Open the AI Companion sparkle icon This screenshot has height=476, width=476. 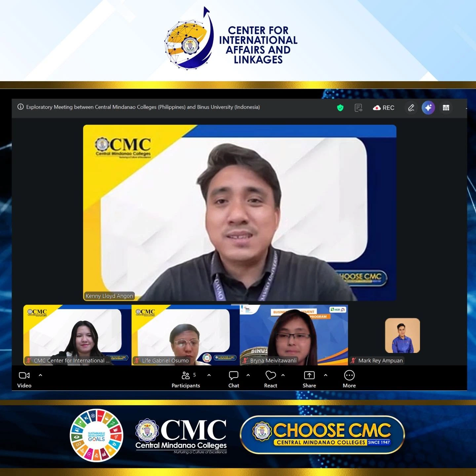pyautogui.click(x=428, y=108)
